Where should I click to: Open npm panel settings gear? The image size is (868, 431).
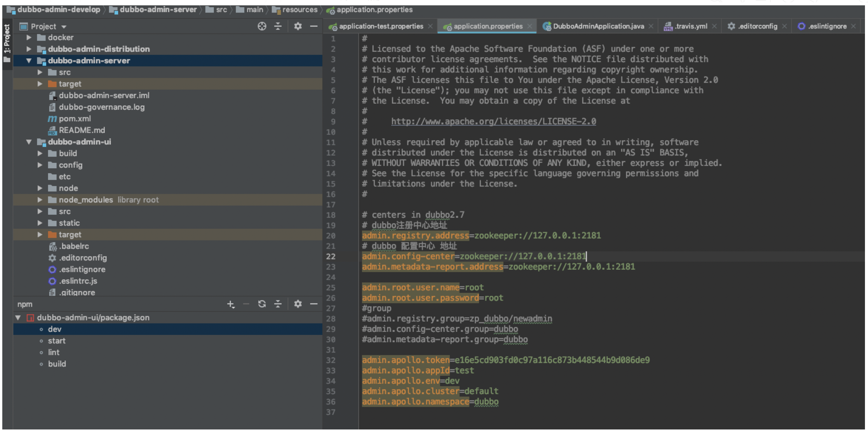[298, 304]
